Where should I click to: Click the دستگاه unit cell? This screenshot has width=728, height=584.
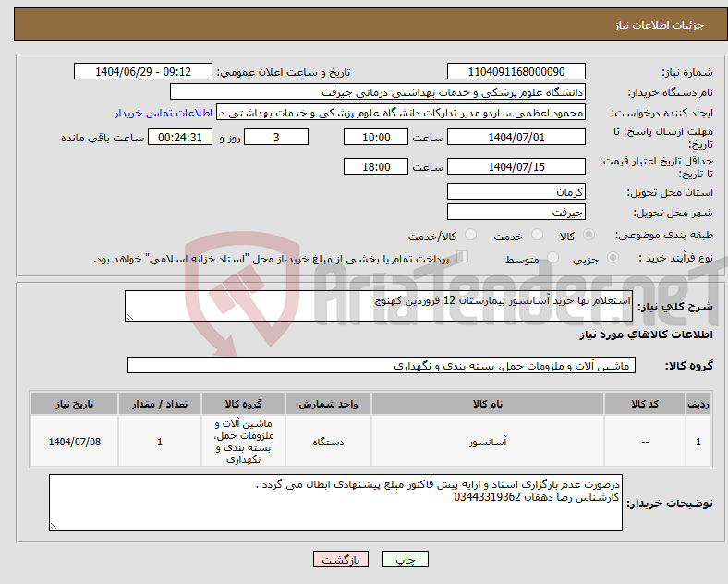(328, 442)
